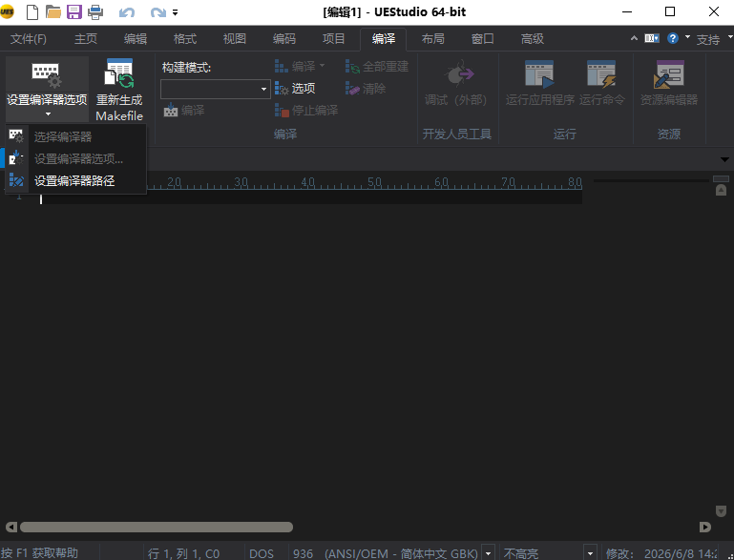
Task: Click the 编译 button under build mode
Action: pyautogui.click(x=184, y=111)
